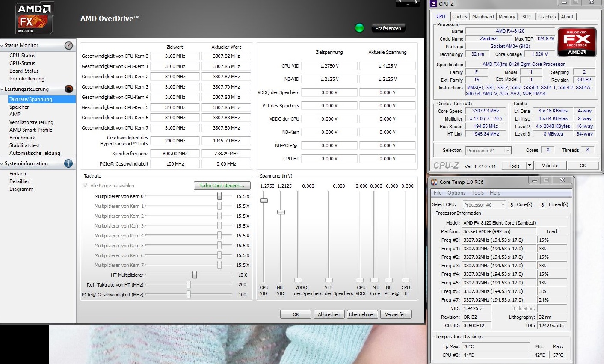
Task: Select AMD Smart-Profile in the sidebar
Action: (x=31, y=130)
